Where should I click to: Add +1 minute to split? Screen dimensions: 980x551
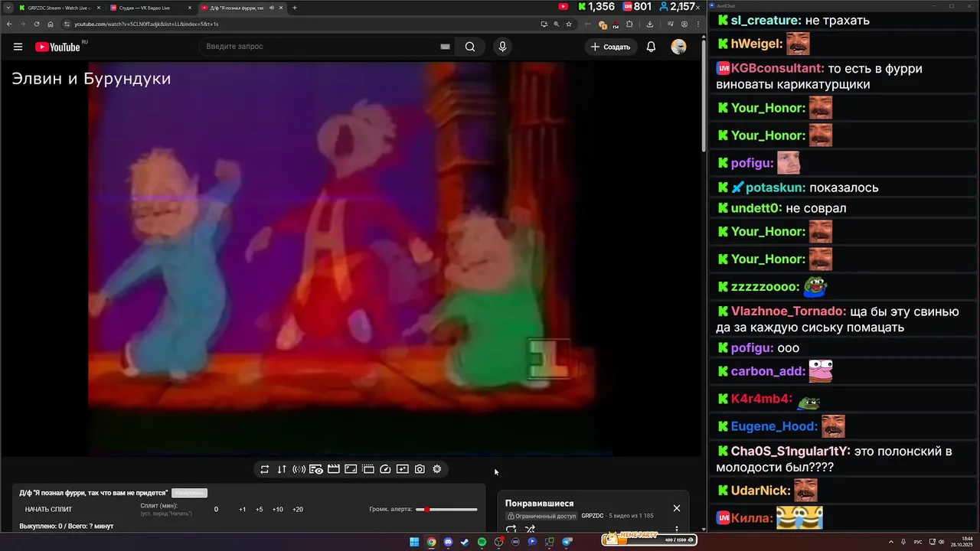click(x=242, y=510)
